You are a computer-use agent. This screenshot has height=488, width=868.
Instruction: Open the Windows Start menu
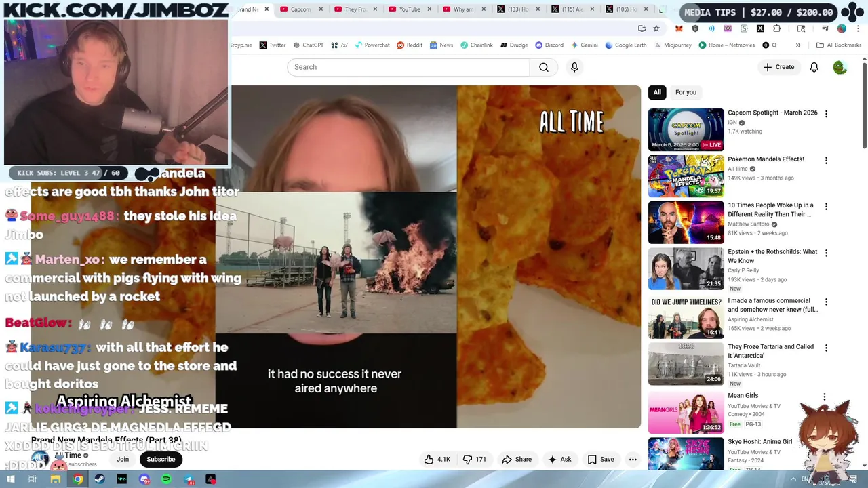pyautogui.click(x=10, y=479)
